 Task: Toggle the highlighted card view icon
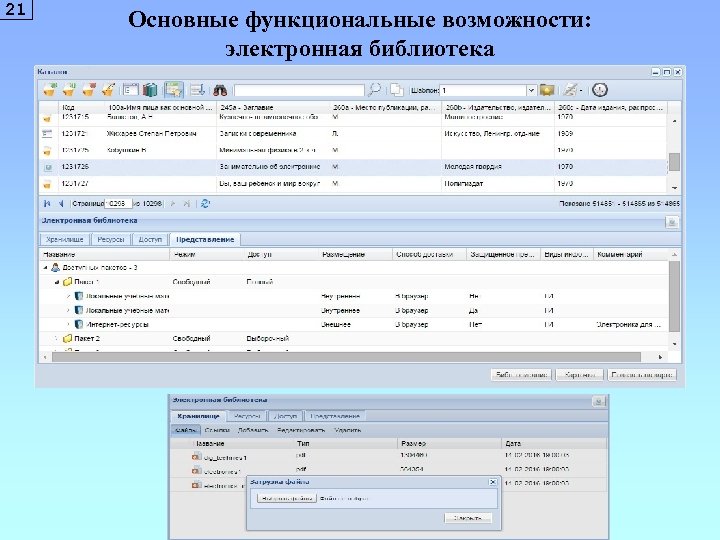[x=173, y=90]
